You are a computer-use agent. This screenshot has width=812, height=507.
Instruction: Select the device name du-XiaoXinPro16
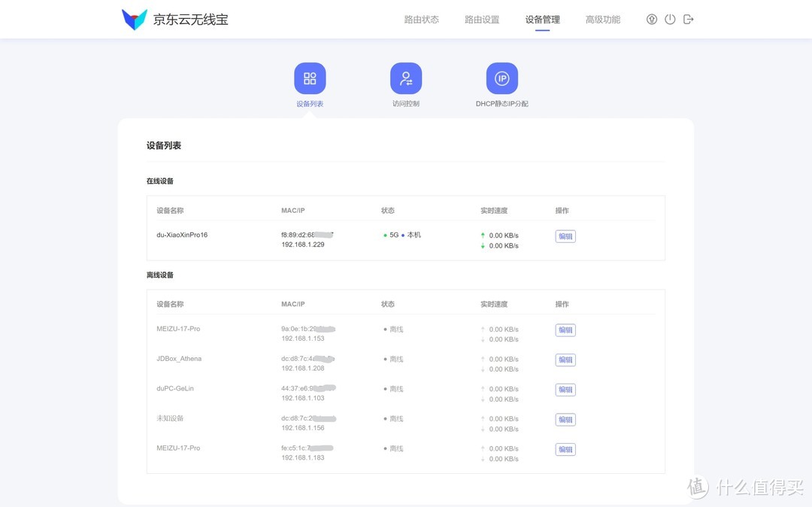tap(183, 234)
